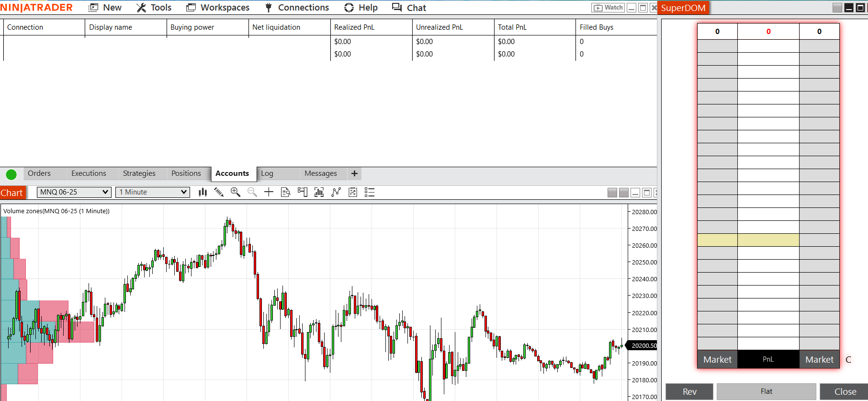Image resolution: width=868 pixels, height=401 pixels.
Task: Select the drawing tools pencil icon
Action: point(219,192)
